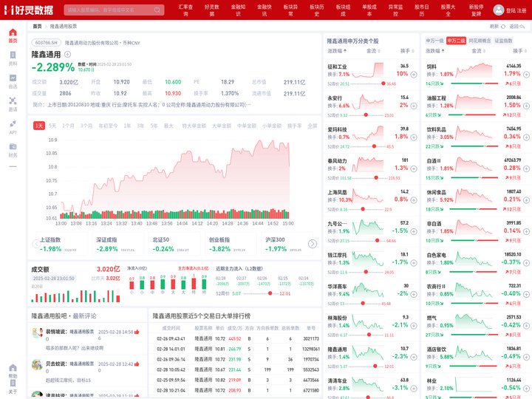Open 板块异常 menu item
Viewport: 532px width, 399px height.
291,10
